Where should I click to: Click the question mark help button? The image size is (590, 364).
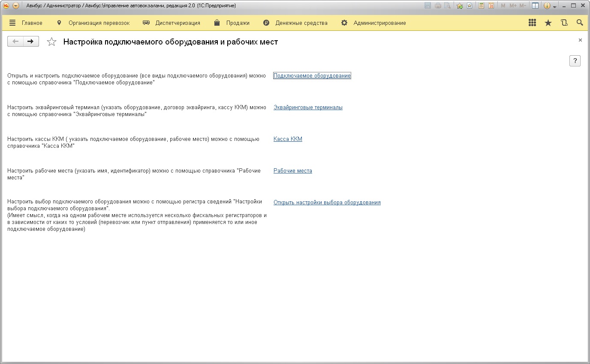[x=575, y=61]
